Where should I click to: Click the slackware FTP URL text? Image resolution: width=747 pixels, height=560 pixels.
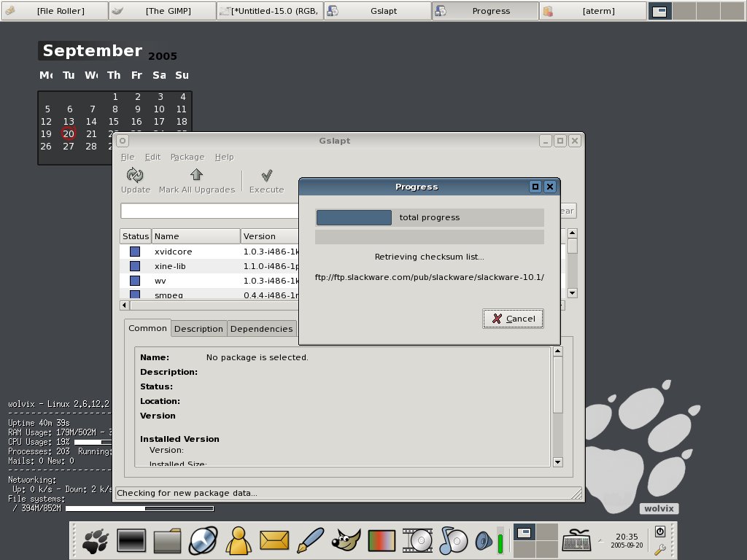[429, 277]
